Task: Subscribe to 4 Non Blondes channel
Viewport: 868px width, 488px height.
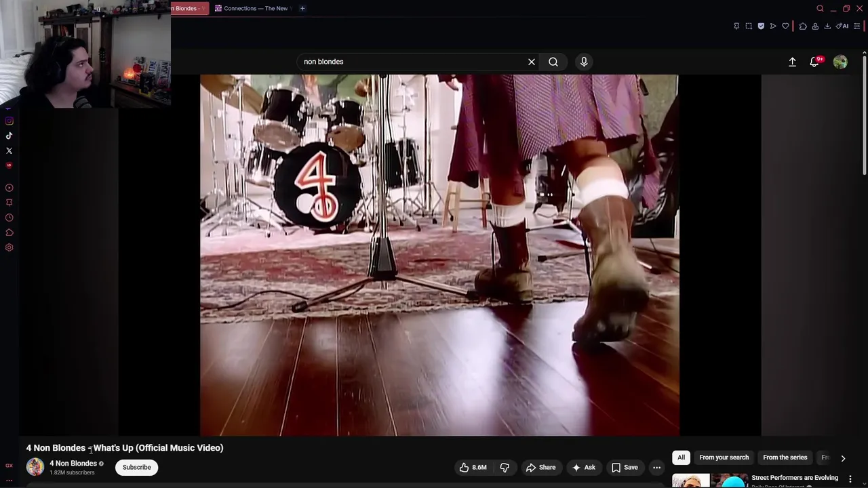Action: [x=136, y=467]
